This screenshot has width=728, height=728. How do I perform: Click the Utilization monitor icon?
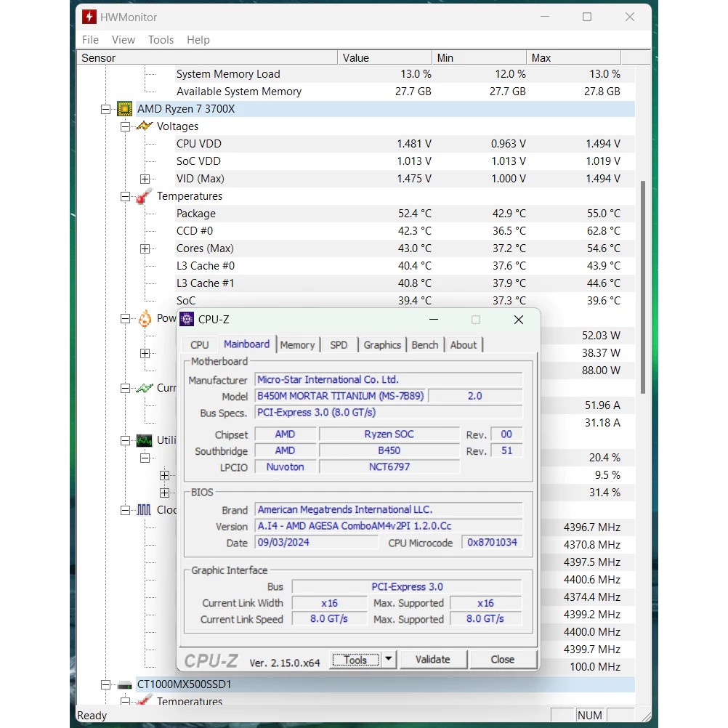point(145,440)
